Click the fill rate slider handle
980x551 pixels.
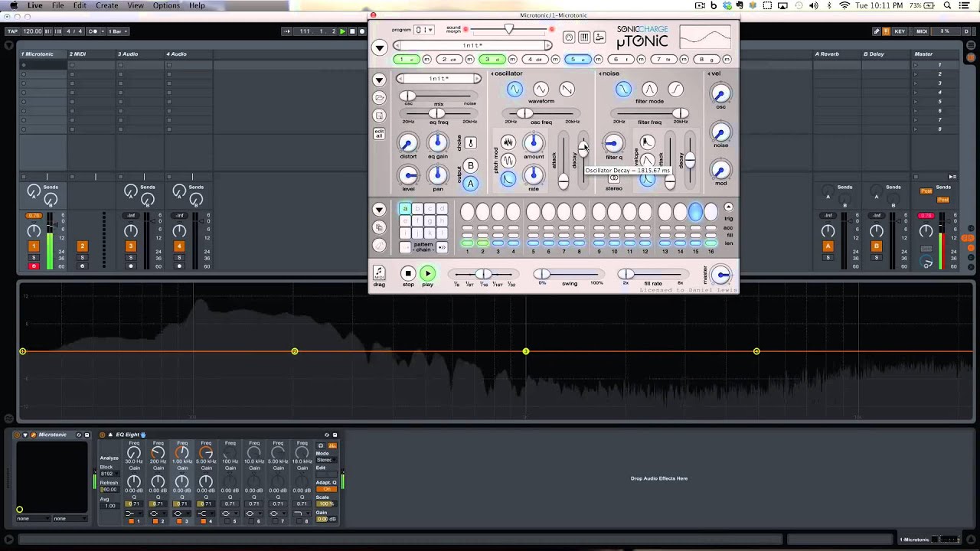[626, 274]
